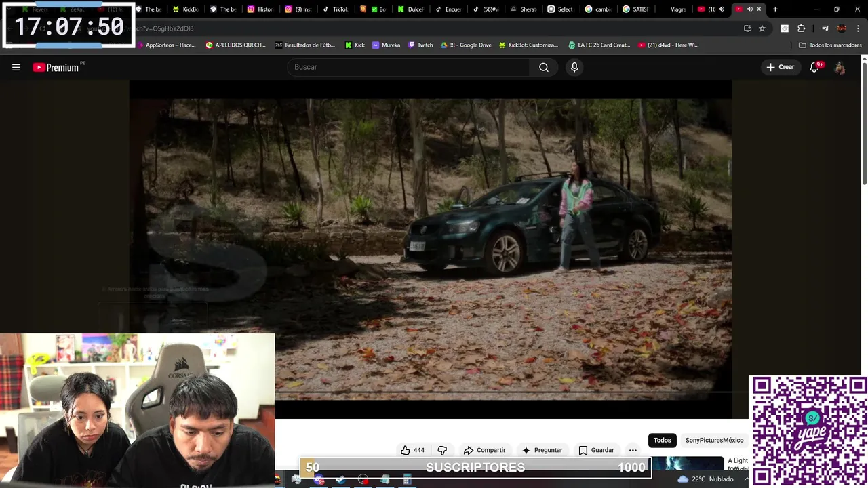The width and height of the screenshot is (868, 488).
Task: Switch to the Viagra browser tab
Action: point(672,9)
